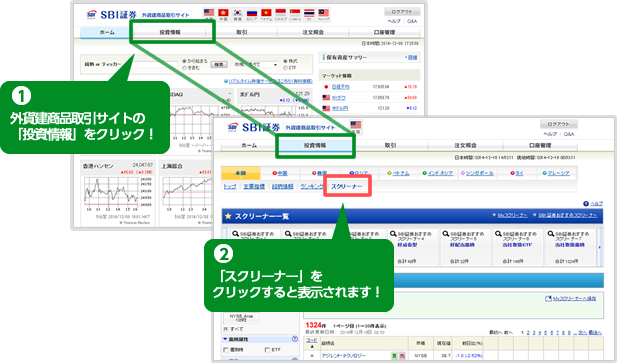
Task: Collapse the 銘柄属性 section
Action: pyautogui.click(x=225, y=339)
